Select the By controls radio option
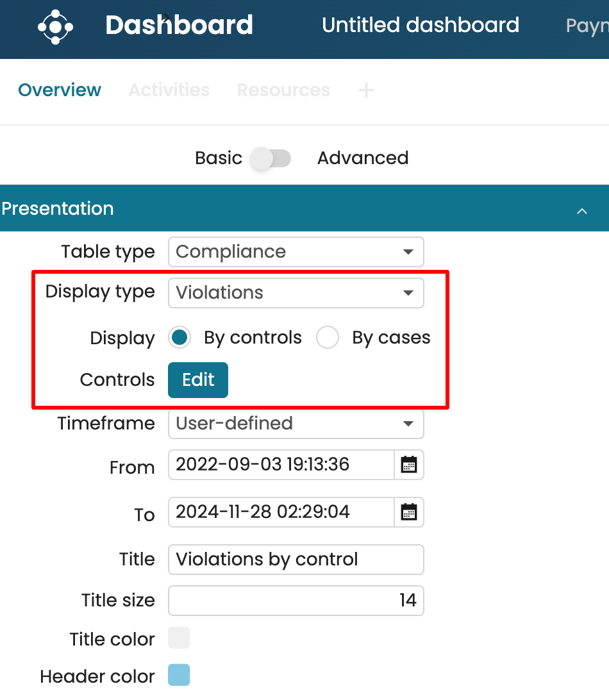 [x=179, y=338]
